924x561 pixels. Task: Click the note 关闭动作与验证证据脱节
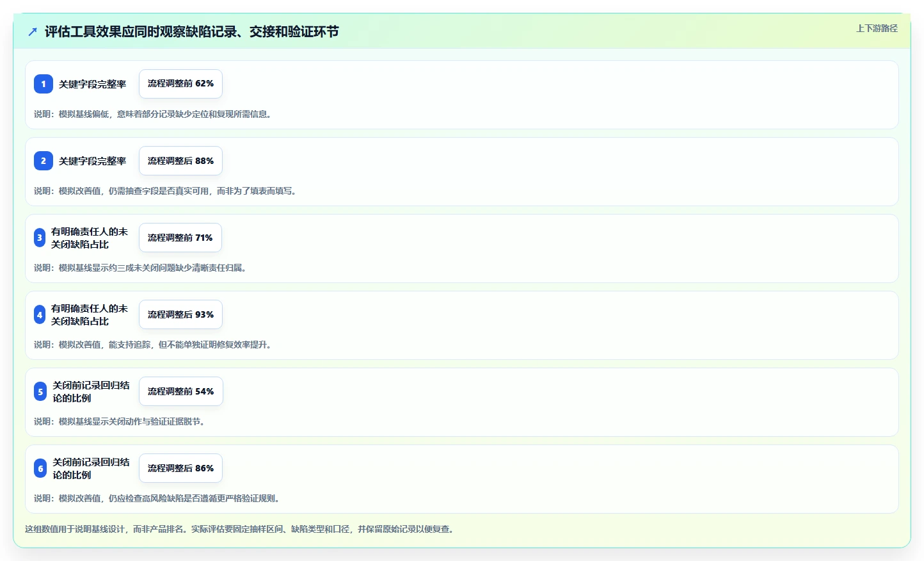pos(121,421)
